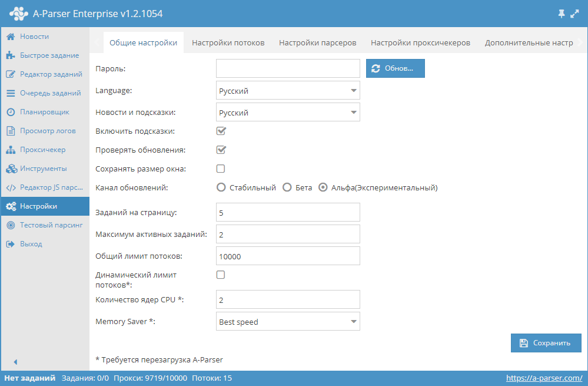The width and height of the screenshot is (588, 386).
Task: Click the pin window icon
Action: 562,14
